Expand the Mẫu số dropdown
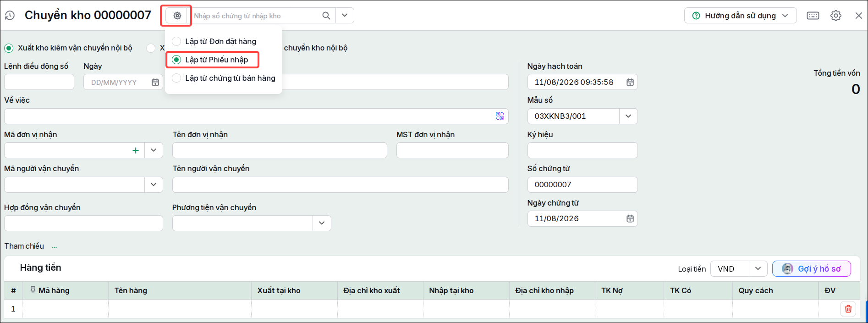Image resolution: width=868 pixels, height=323 pixels. pos(628,116)
